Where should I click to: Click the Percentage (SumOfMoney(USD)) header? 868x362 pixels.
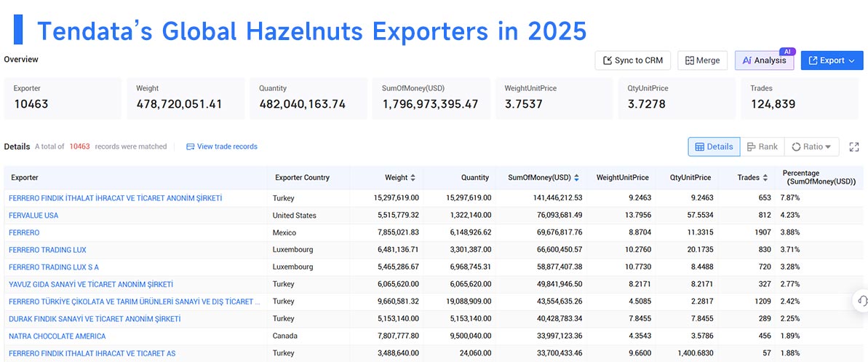(x=819, y=178)
